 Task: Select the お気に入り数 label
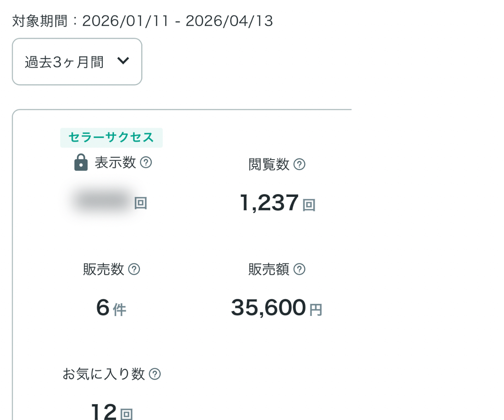click(x=103, y=374)
